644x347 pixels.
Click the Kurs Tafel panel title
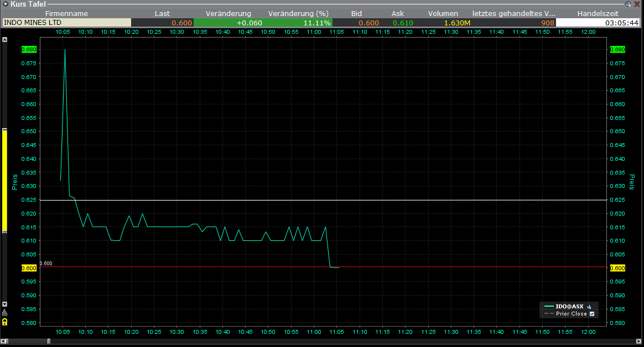[x=28, y=4]
